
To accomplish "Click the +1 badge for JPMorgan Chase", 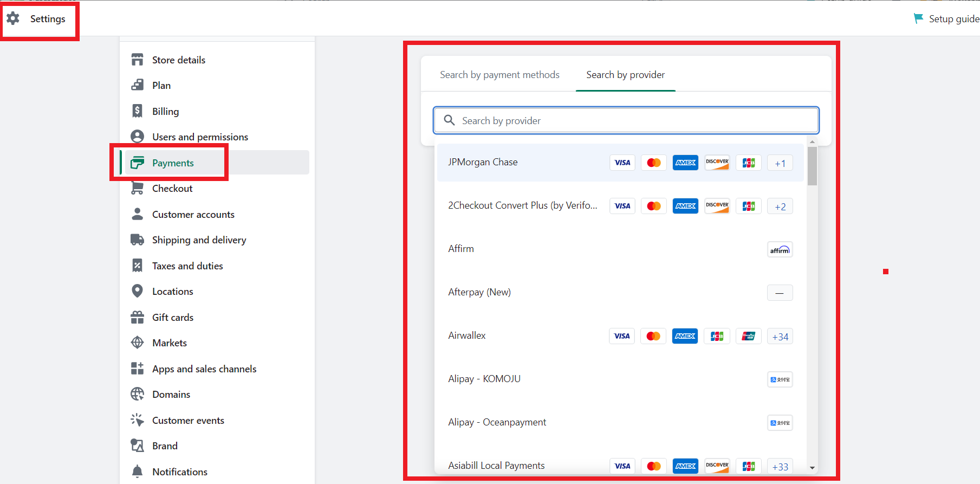I will [780, 163].
